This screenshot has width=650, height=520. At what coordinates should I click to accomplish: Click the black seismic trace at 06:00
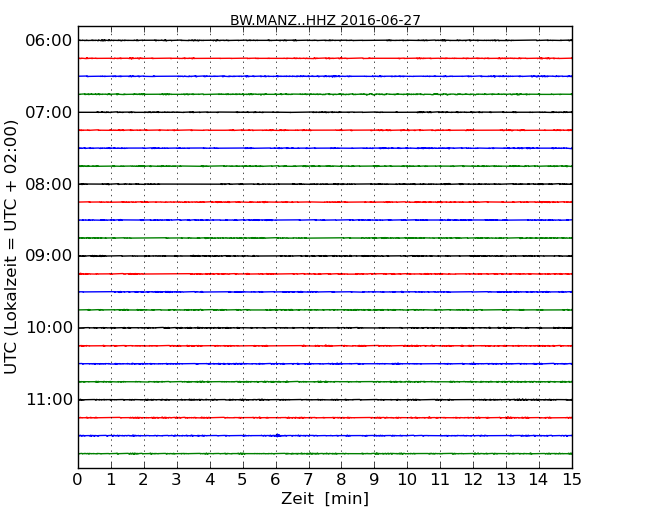point(325,40)
